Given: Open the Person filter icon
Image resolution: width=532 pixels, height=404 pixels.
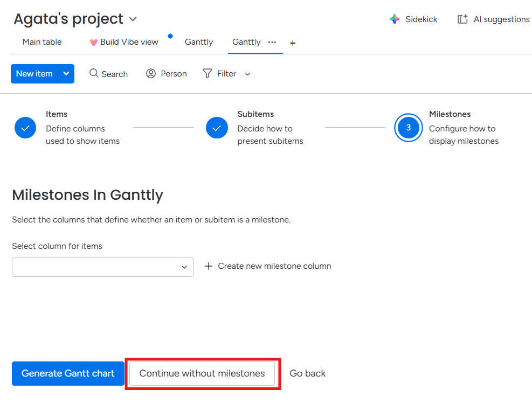Looking at the screenshot, I should click(150, 74).
